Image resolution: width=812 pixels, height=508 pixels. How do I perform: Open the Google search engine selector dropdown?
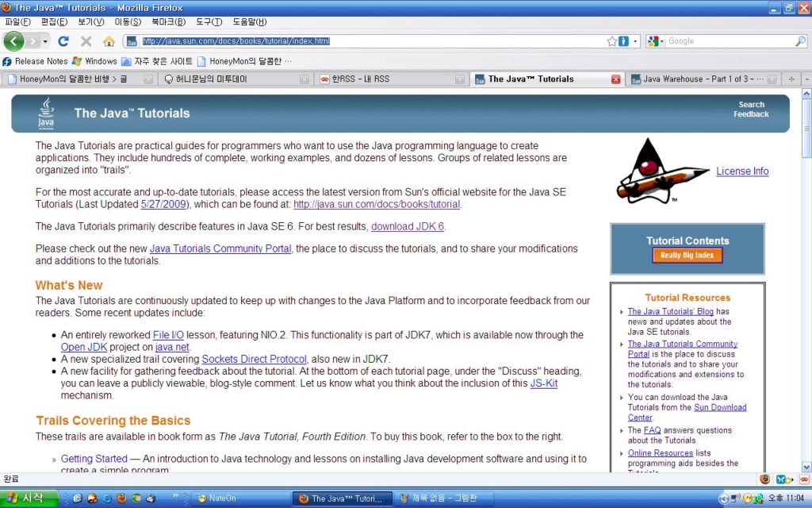(655, 41)
